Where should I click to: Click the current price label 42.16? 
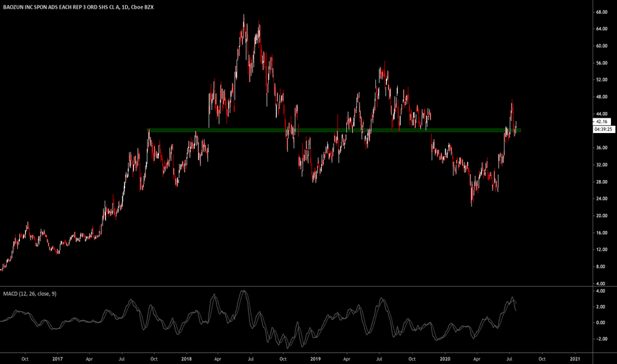[x=602, y=122]
